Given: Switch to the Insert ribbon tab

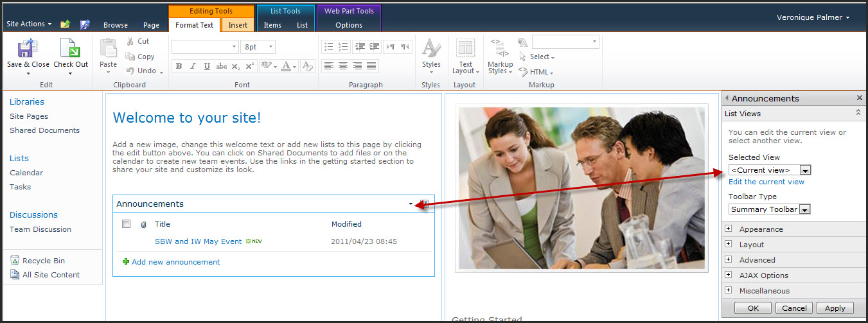Looking at the screenshot, I should [x=238, y=25].
